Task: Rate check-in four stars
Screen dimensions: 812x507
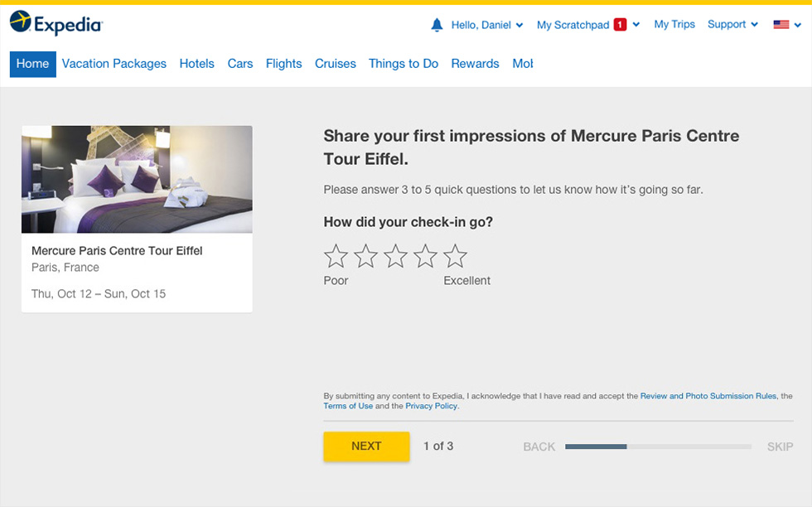Action: pyautogui.click(x=425, y=256)
